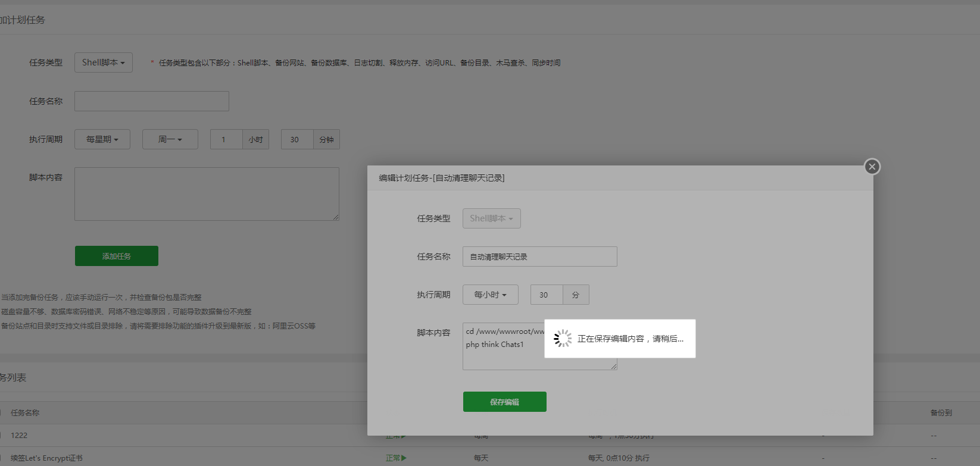Viewport: 980px width, 466px height.
Task: Click the loading spinner icon
Action: (x=563, y=339)
